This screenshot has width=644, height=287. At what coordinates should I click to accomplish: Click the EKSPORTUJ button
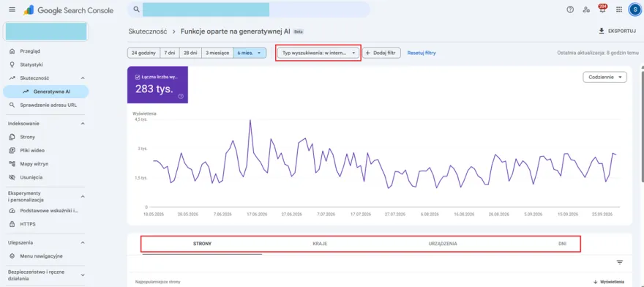[618, 31]
